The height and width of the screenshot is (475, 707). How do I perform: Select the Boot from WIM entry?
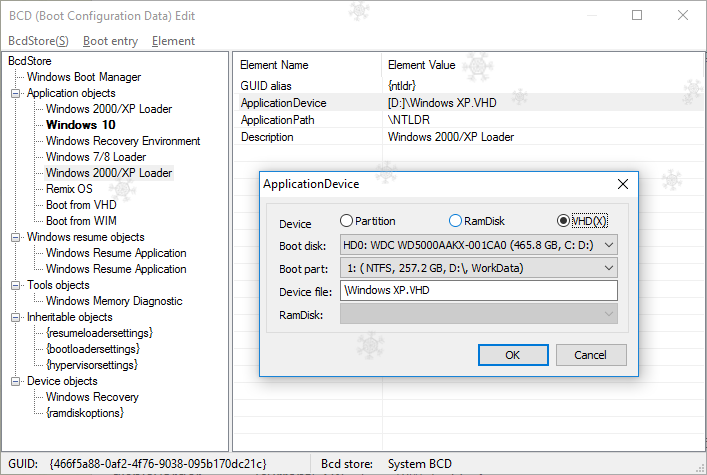(81, 221)
